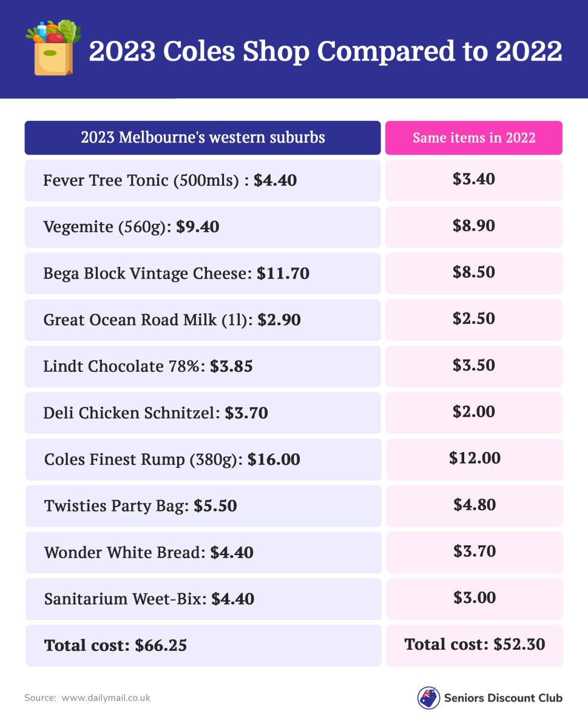This screenshot has height=728, width=588.
Task: Click the dailymail.co.uk source link
Action: (106, 698)
